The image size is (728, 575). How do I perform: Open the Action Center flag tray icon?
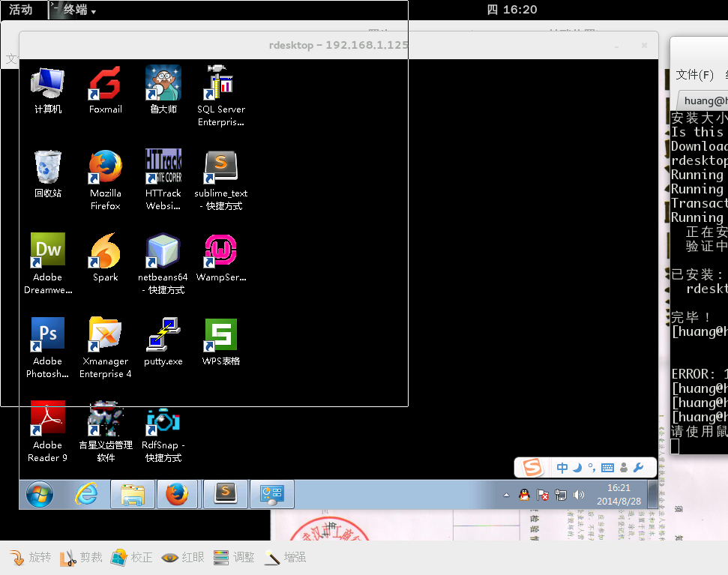point(542,496)
